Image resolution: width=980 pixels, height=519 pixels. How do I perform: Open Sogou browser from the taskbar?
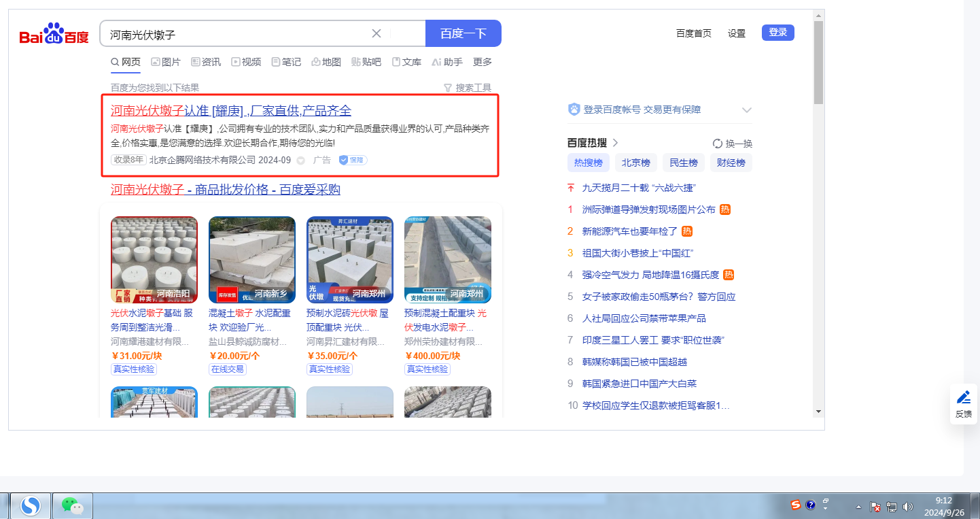pyautogui.click(x=30, y=505)
